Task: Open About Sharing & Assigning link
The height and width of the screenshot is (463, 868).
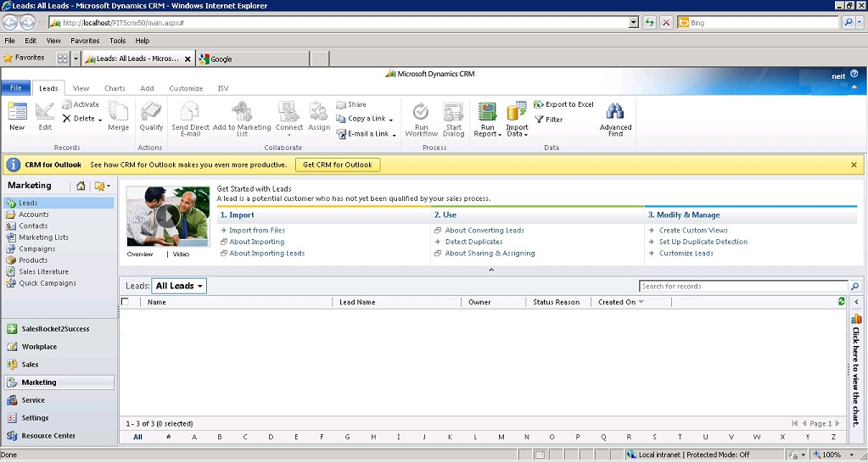Action: click(490, 254)
